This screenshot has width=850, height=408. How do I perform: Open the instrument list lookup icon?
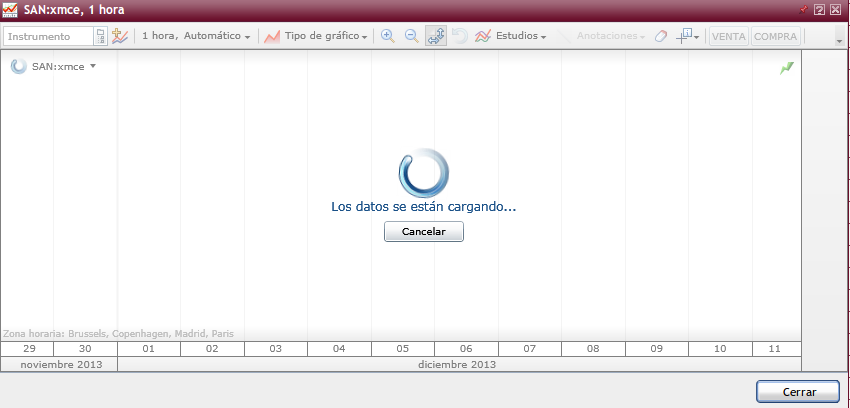101,36
